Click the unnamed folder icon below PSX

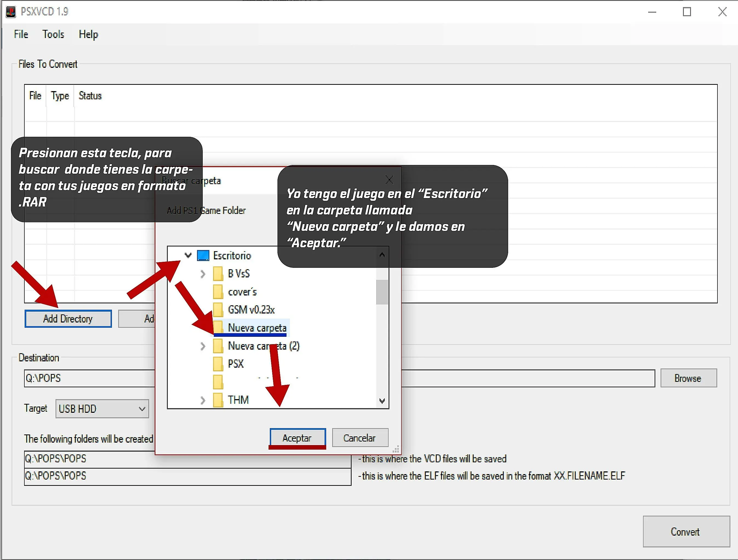pos(218,382)
